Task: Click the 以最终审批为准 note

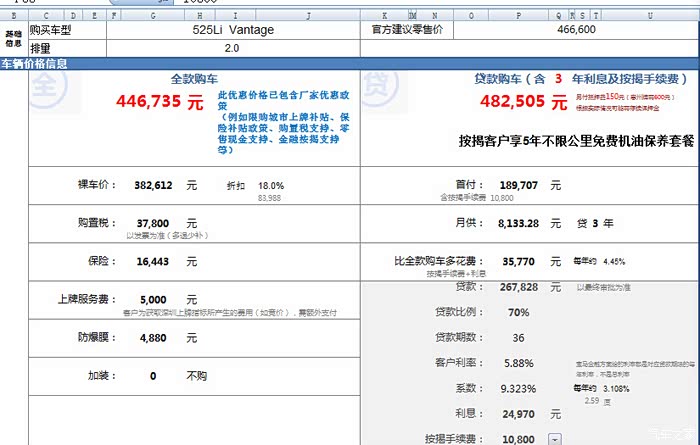Action: [604, 287]
